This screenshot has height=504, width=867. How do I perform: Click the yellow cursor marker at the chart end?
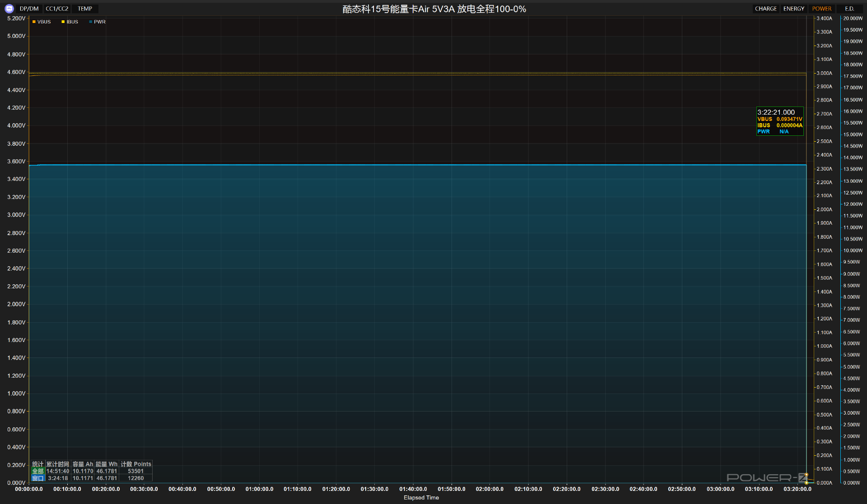click(x=806, y=482)
